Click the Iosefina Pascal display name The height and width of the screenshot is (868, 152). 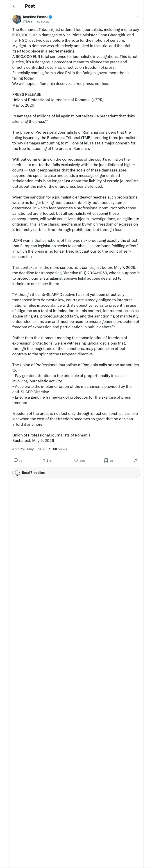35,17
